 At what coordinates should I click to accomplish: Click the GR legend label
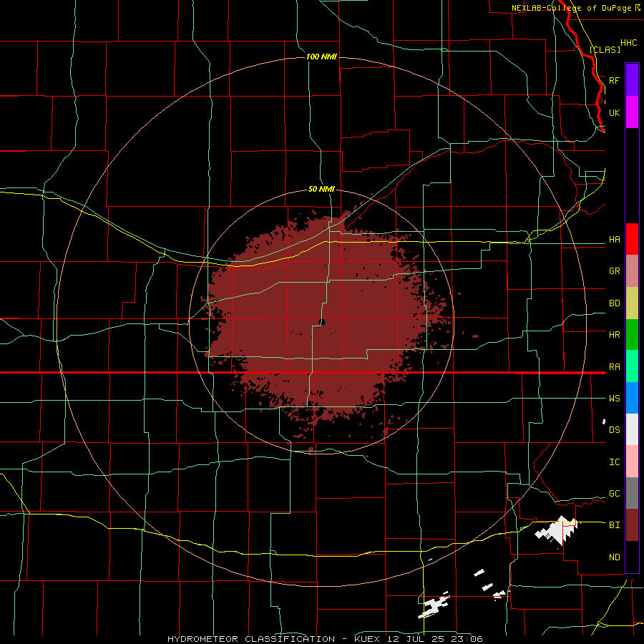(x=614, y=270)
